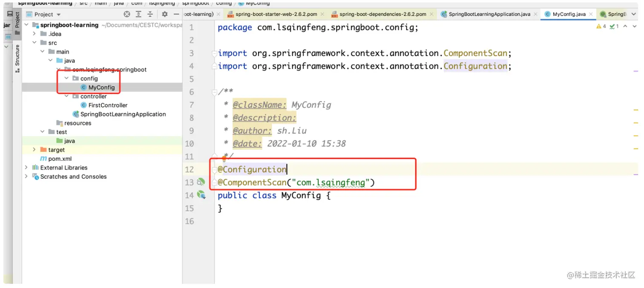Select SpringBootLearningApplication in the tree
Viewport: 644px width, 288px height.
123,114
